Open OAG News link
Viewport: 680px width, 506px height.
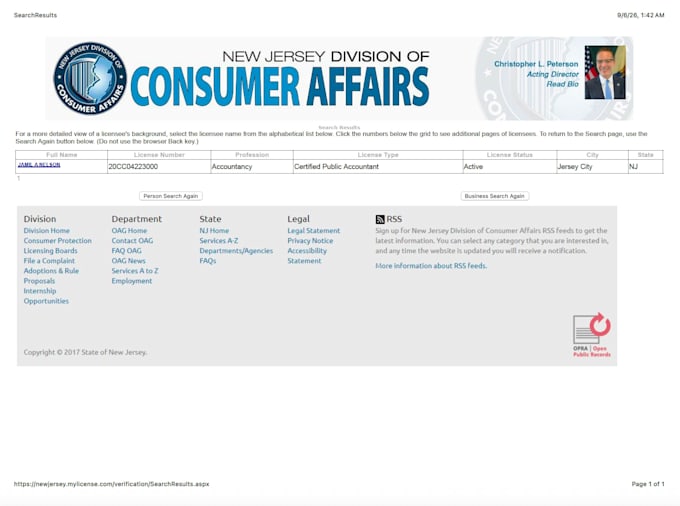128,261
